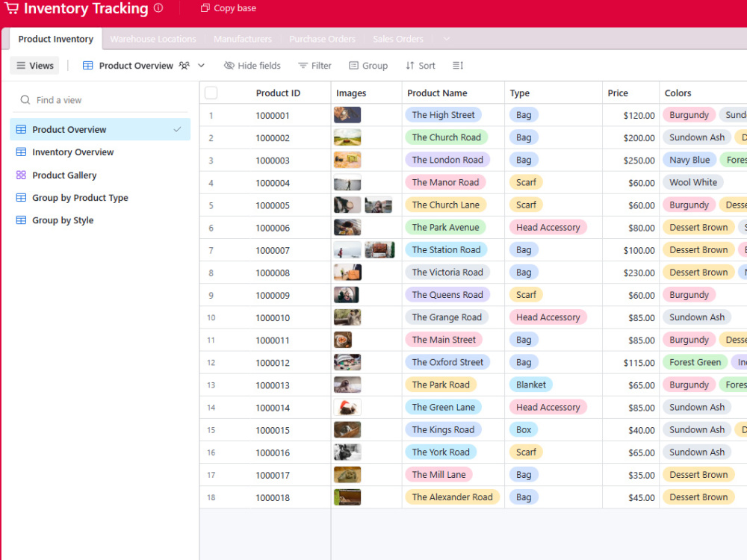
Task: Open second image thumbnail for product 1000005
Action: 378,205
